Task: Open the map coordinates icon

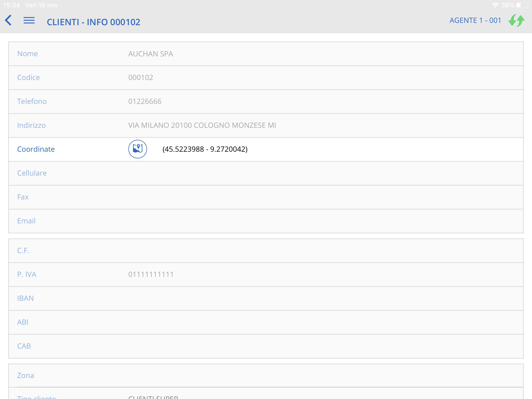Action: tap(137, 149)
